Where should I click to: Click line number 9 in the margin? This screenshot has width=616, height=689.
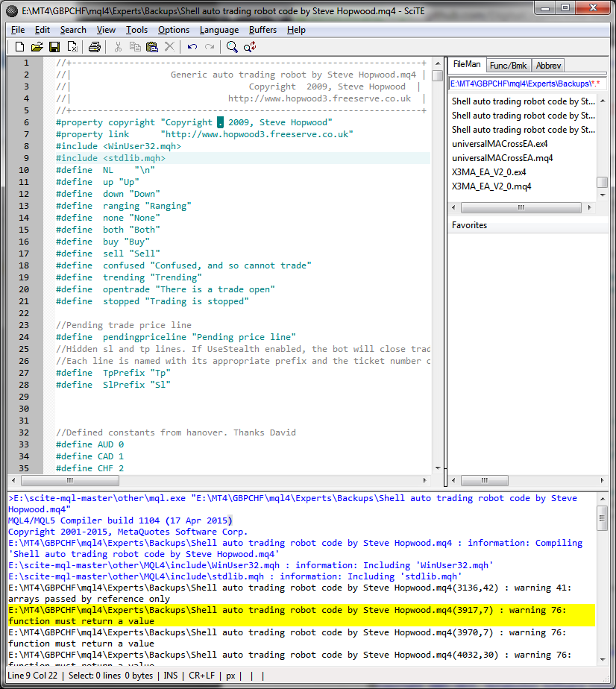(x=26, y=158)
